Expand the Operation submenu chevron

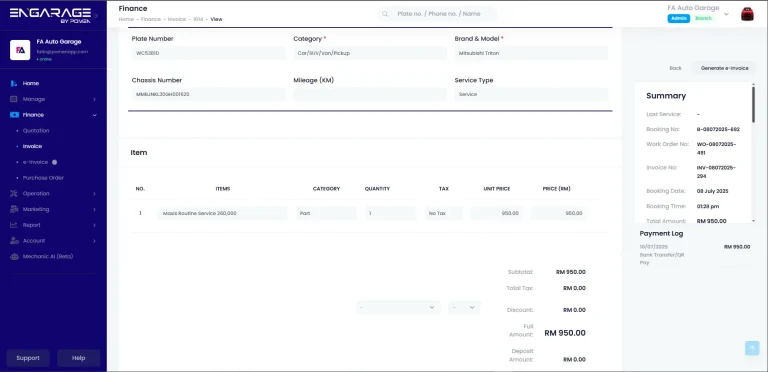point(95,194)
